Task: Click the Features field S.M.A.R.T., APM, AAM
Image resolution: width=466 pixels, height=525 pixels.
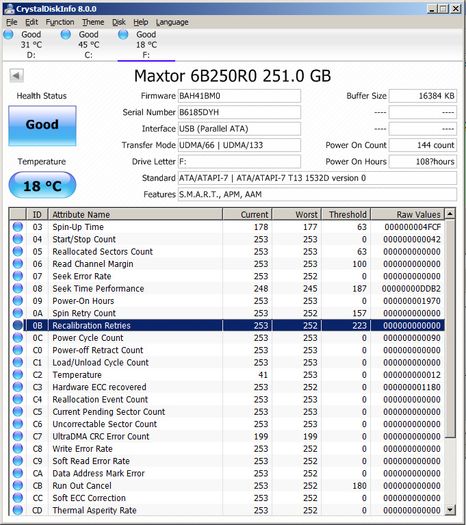Action: pos(317,194)
